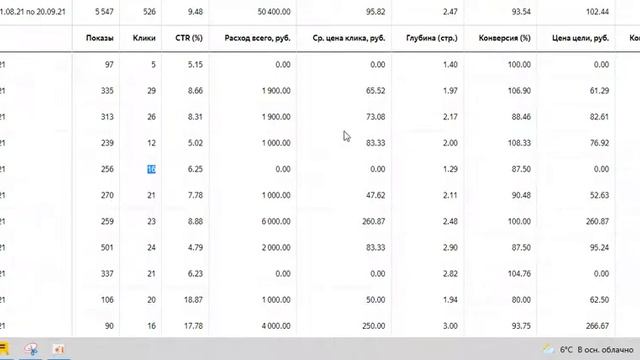Sort by the 'Конверсия (%)' column header

(504, 38)
